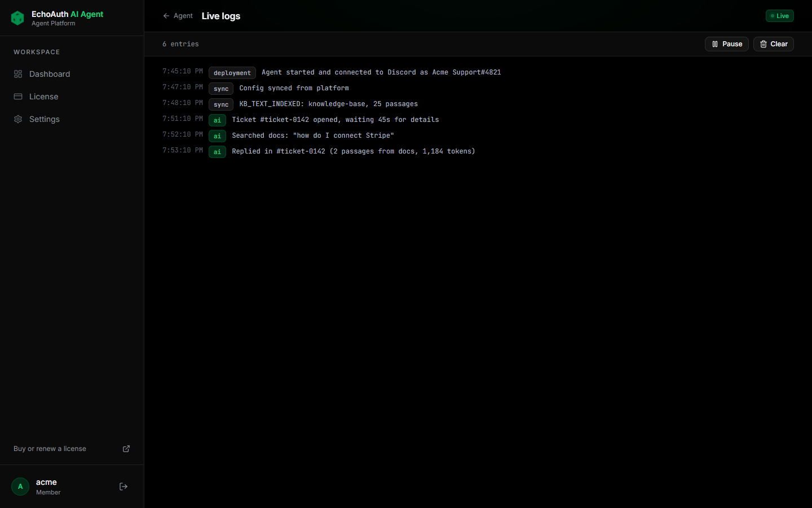Click the 'Live logs' page title

point(221,16)
